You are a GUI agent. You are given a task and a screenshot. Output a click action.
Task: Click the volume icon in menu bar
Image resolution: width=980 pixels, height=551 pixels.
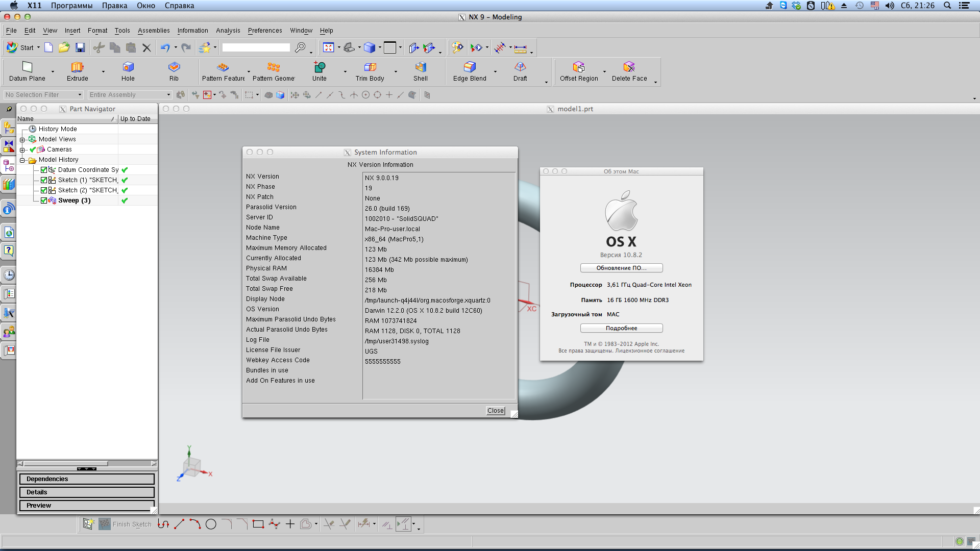click(890, 6)
